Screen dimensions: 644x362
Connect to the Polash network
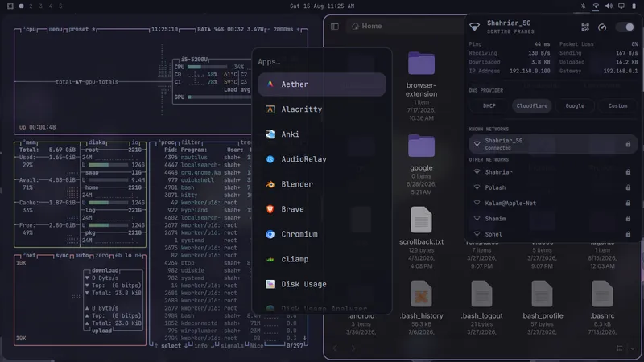[x=553, y=187]
